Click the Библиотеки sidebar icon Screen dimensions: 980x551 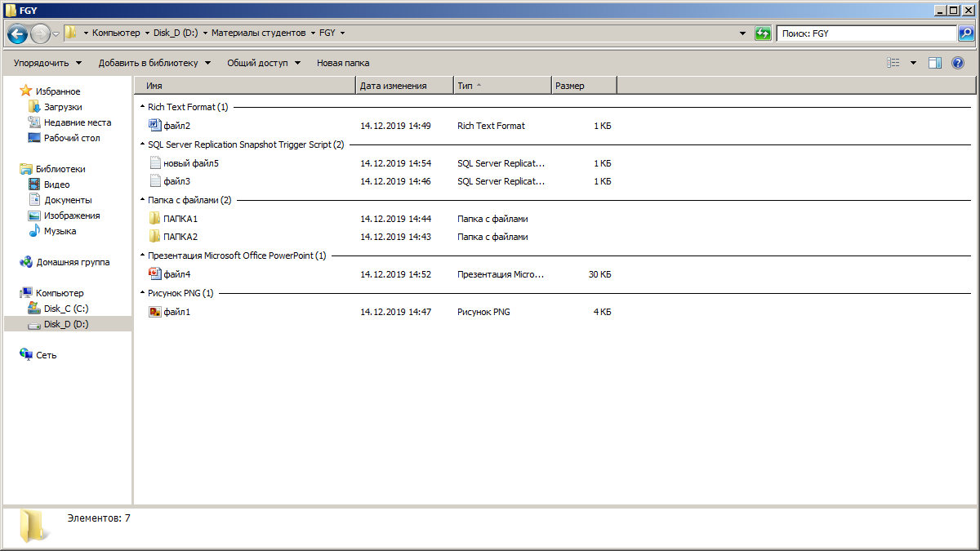coord(25,169)
